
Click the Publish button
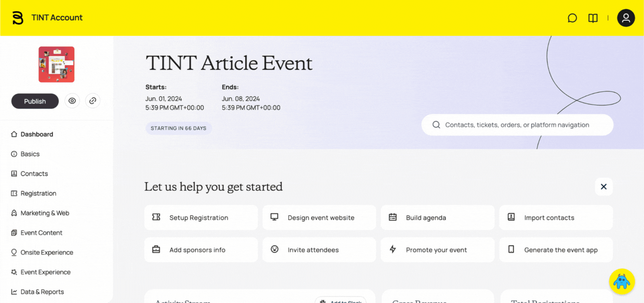click(x=35, y=101)
